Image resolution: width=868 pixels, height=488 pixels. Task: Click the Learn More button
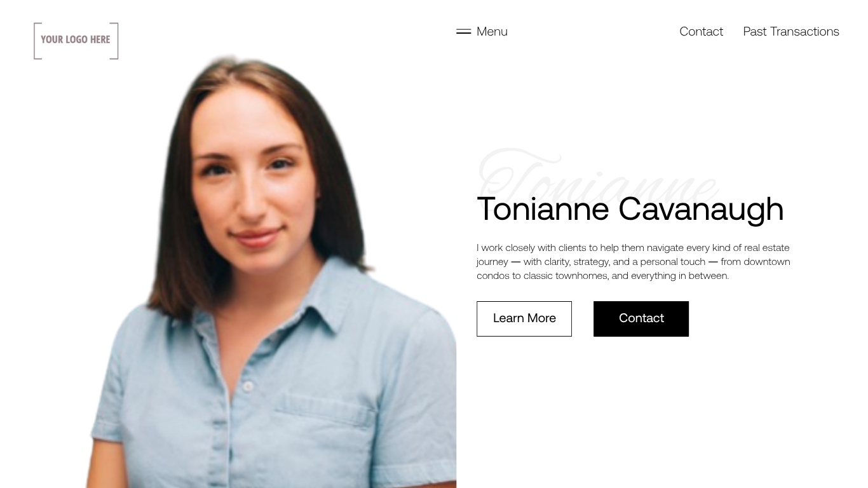524,318
